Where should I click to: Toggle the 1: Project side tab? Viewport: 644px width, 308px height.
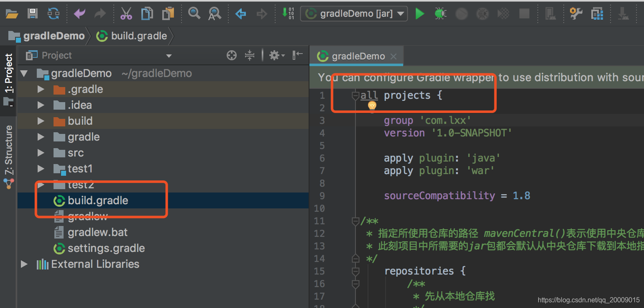[8, 80]
